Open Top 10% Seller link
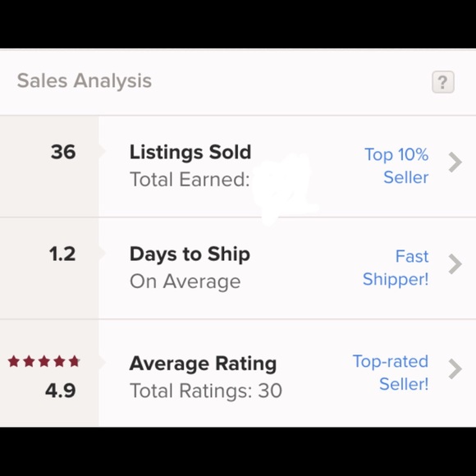Viewport: 476px width, 476px height. coord(396,166)
